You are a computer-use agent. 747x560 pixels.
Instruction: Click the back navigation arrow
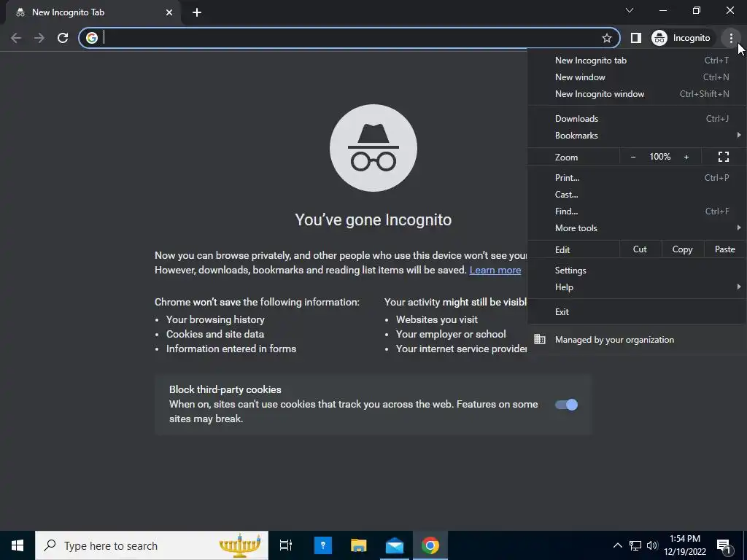(x=16, y=38)
